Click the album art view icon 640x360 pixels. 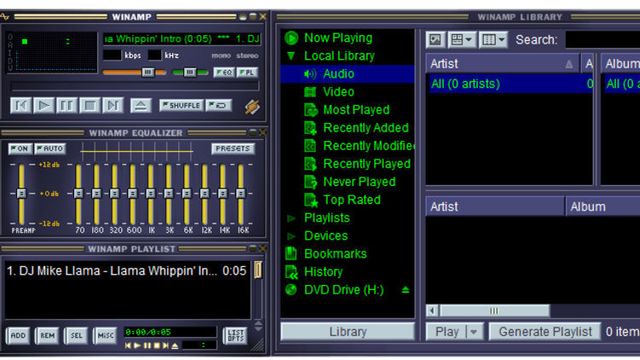click(436, 40)
